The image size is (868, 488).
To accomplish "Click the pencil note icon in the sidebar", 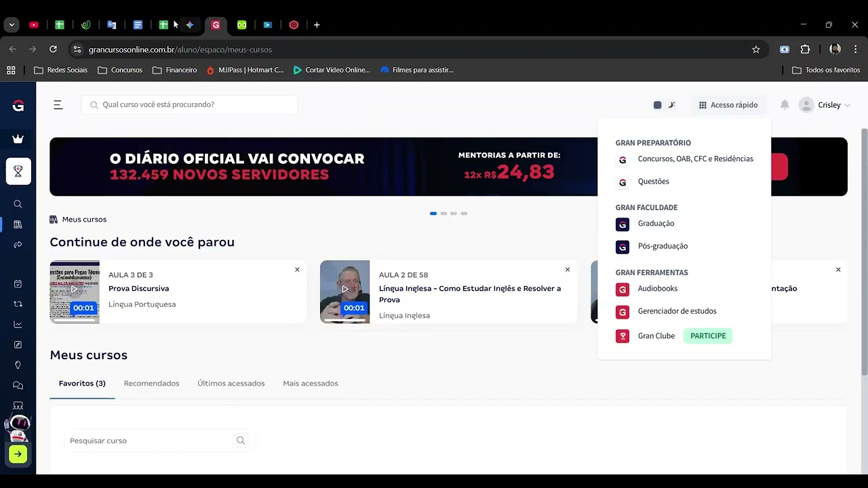I will pos(18,345).
